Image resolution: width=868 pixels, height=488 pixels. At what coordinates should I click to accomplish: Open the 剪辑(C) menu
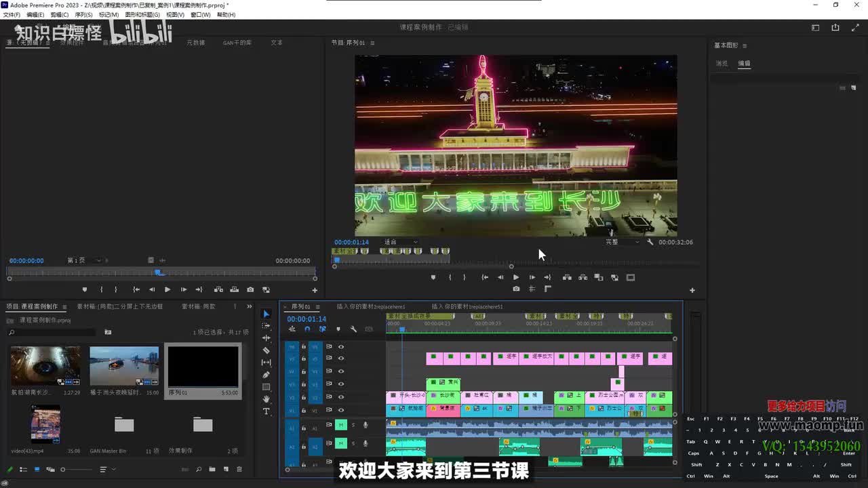pos(60,15)
